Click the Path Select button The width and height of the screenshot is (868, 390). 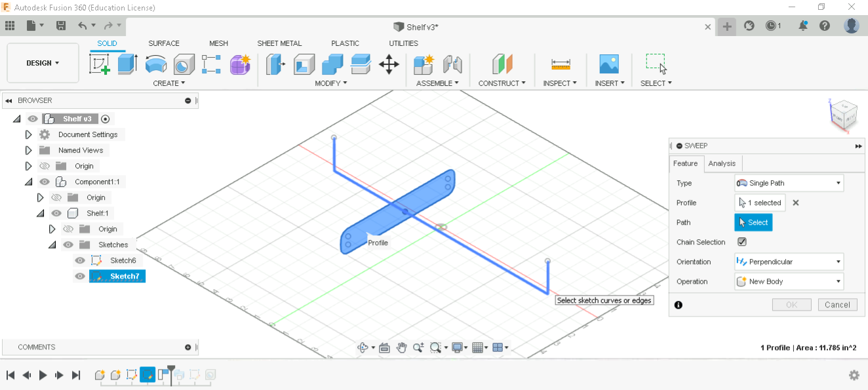pos(753,222)
